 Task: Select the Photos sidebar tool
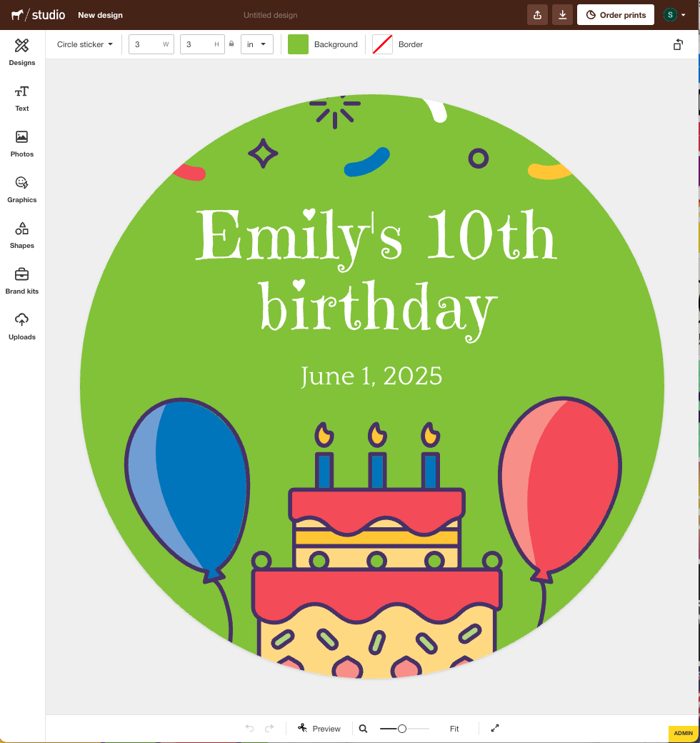tap(21, 144)
